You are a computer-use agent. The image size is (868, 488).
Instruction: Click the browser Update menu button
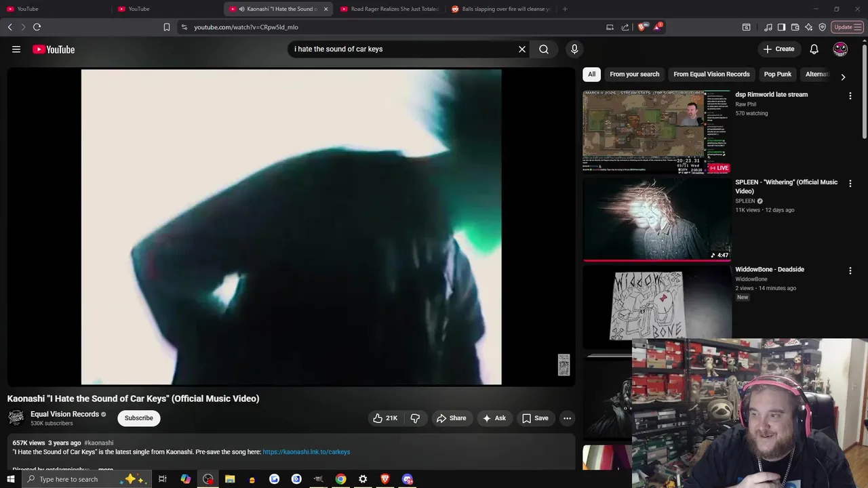[x=847, y=27]
